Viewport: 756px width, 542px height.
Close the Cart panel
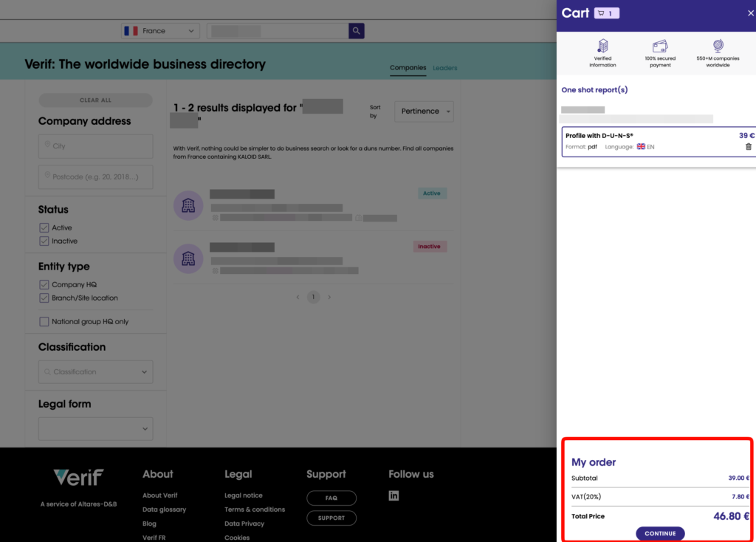click(750, 13)
